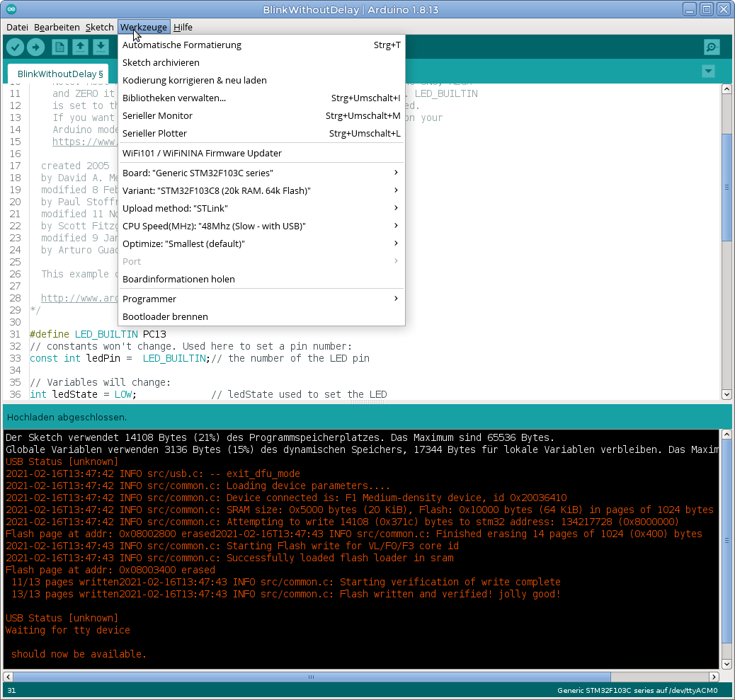Create a new sketch with the New icon
The height and width of the screenshot is (700, 735).
point(59,47)
